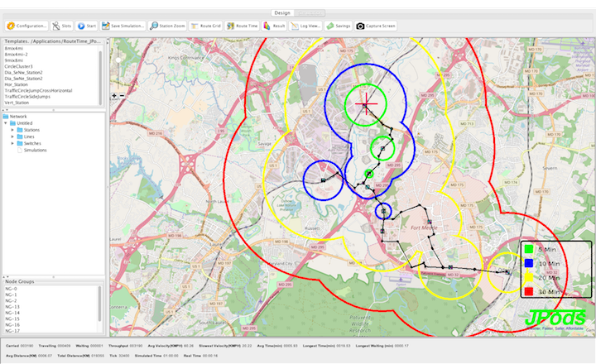The image size is (596, 364).
Task: Expand the Switches folder node
Action: click(x=13, y=144)
